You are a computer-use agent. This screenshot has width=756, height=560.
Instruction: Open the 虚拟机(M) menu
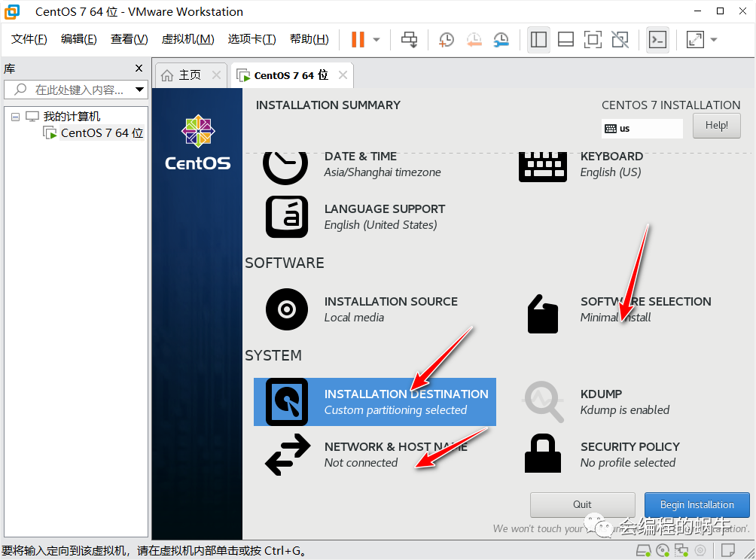[187, 39]
